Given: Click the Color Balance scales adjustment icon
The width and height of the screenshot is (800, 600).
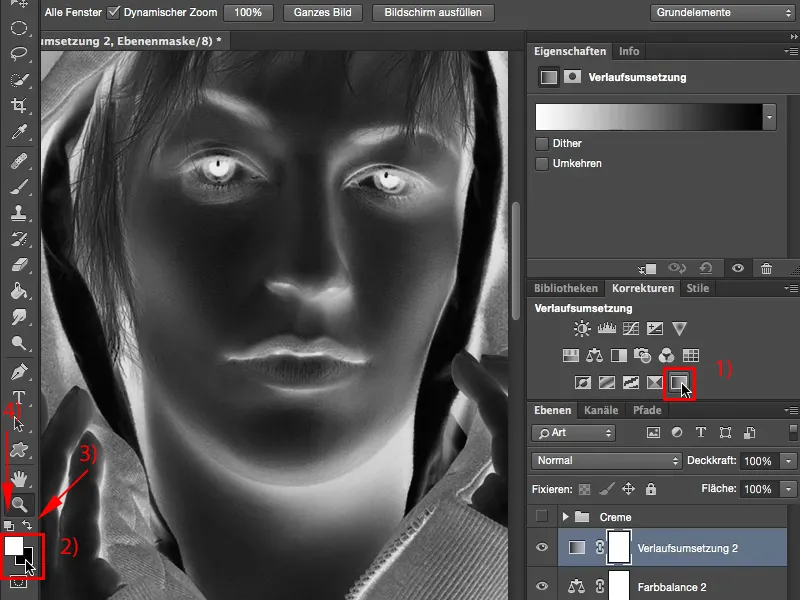Looking at the screenshot, I should tap(592, 354).
